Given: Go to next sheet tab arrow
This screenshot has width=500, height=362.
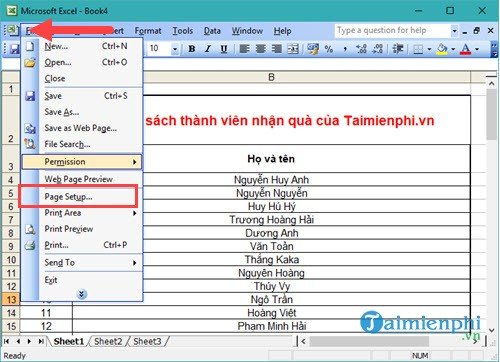Looking at the screenshot, I should click(29, 341).
